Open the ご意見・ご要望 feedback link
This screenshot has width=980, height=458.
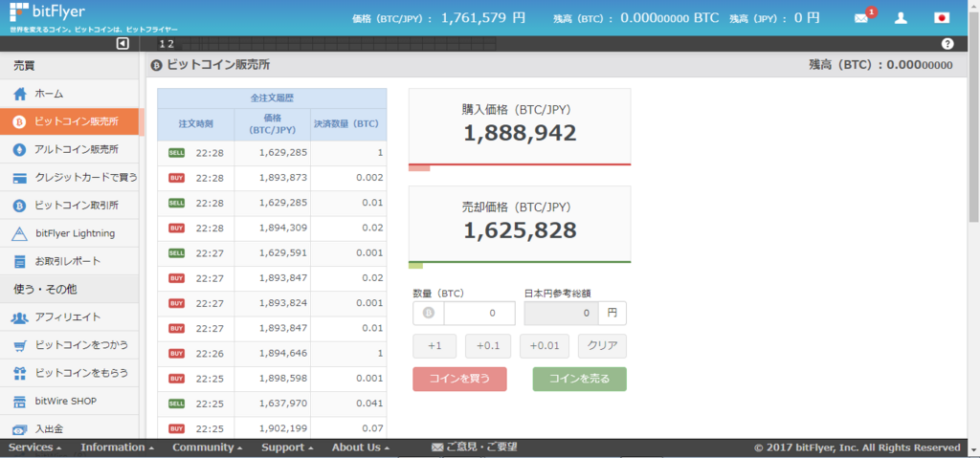[482, 447]
